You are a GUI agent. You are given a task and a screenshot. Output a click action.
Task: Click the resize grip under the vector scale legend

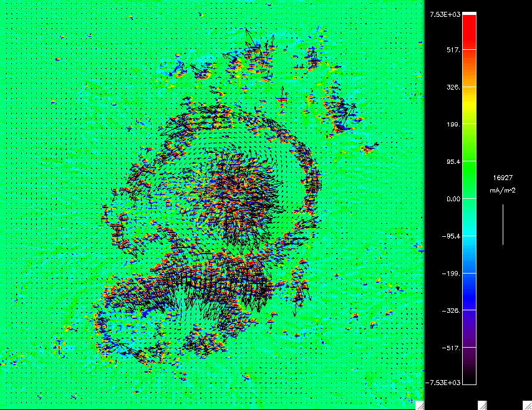[x=527, y=406]
